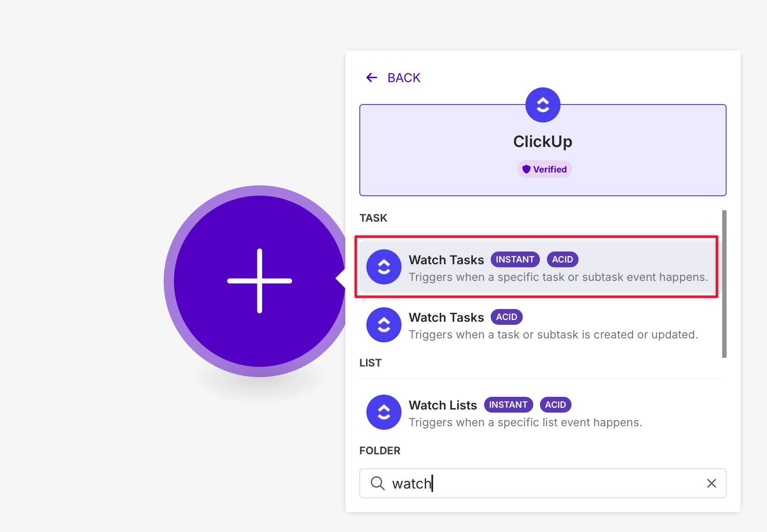Clear the search text with the X

pyautogui.click(x=711, y=483)
